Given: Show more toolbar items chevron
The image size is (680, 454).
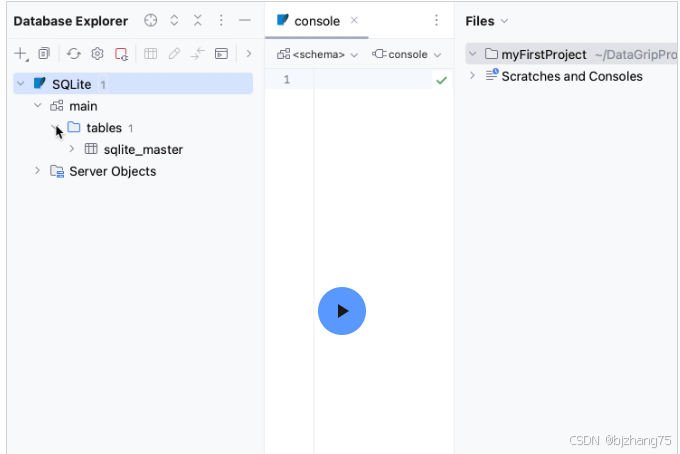Looking at the screenshot, I should pyautogui.click(x=248, y=54).
